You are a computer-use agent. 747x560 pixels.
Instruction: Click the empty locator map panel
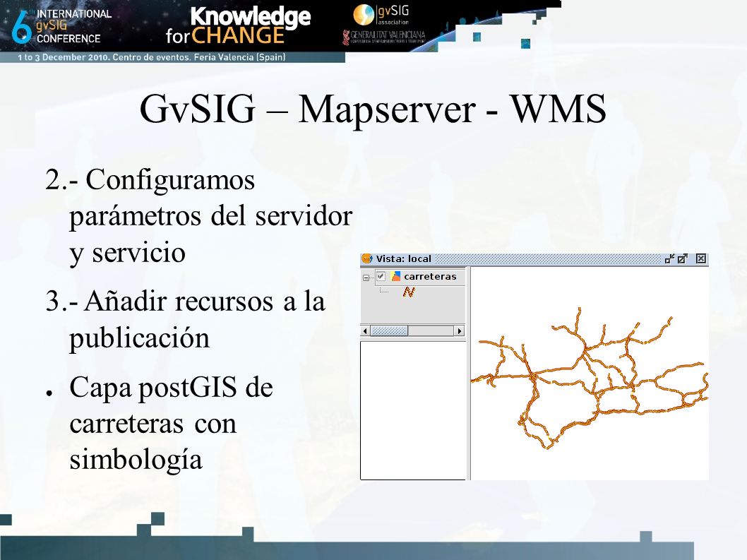(x=412, y=410)
